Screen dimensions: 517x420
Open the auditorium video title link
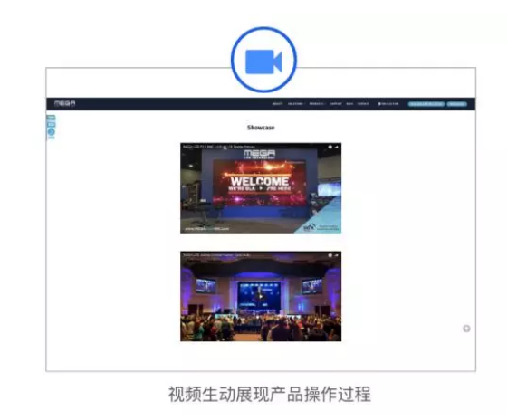(x=216, y=255)
